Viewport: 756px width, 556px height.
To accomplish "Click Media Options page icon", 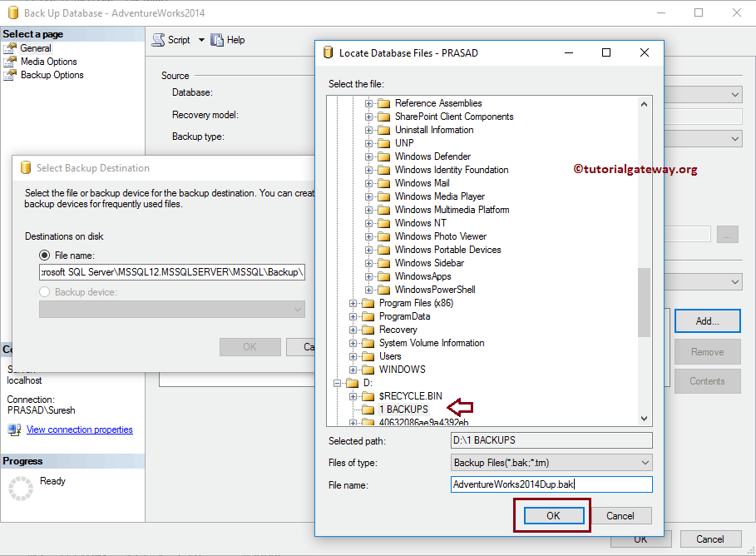I will [x=10, y=62].
